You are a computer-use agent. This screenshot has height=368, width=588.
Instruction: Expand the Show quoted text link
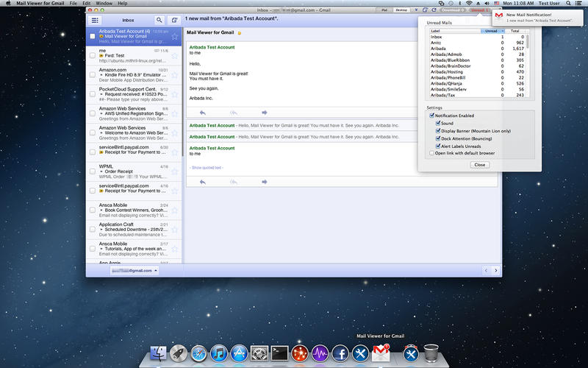coord(207,168)
